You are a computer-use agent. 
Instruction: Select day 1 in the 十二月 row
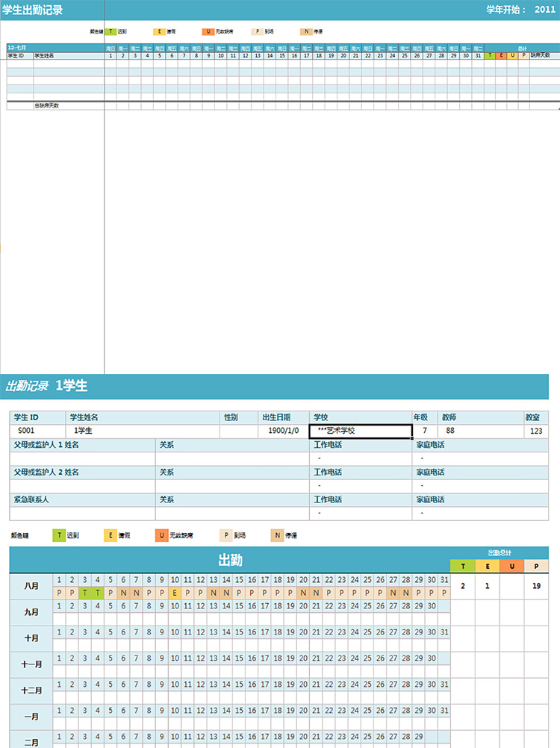(x=59, y=685)
